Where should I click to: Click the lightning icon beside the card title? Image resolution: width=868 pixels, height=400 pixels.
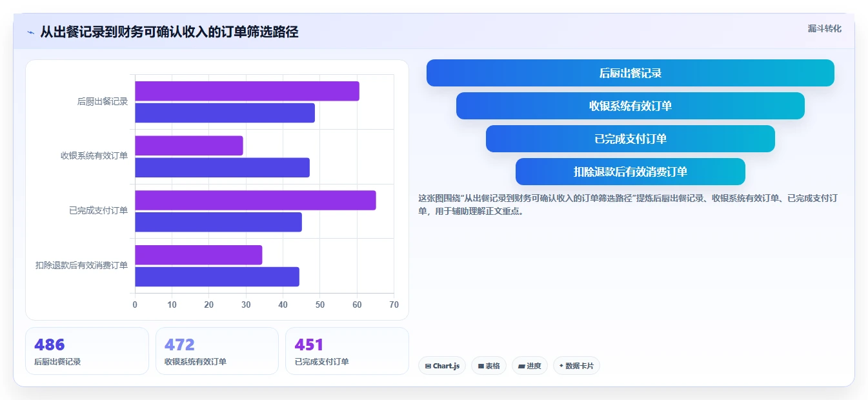click(30, 32)
